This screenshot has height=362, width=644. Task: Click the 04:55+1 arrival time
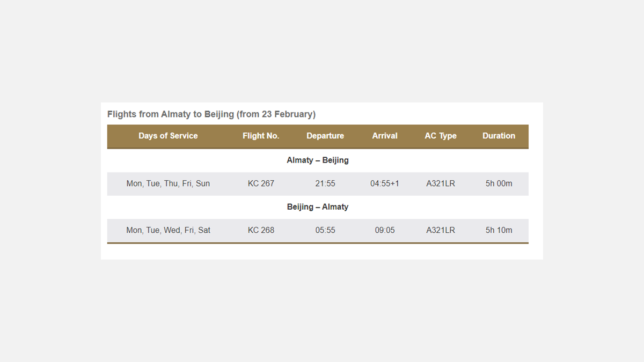tap(385, 183)
